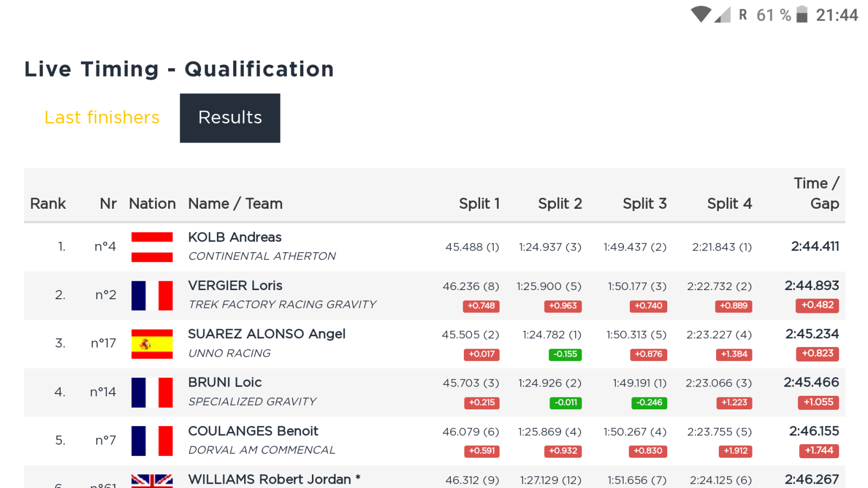Screen dimensions: 868x488
Task: Click the Wi-Fi status icon
Action: (700, 14)
